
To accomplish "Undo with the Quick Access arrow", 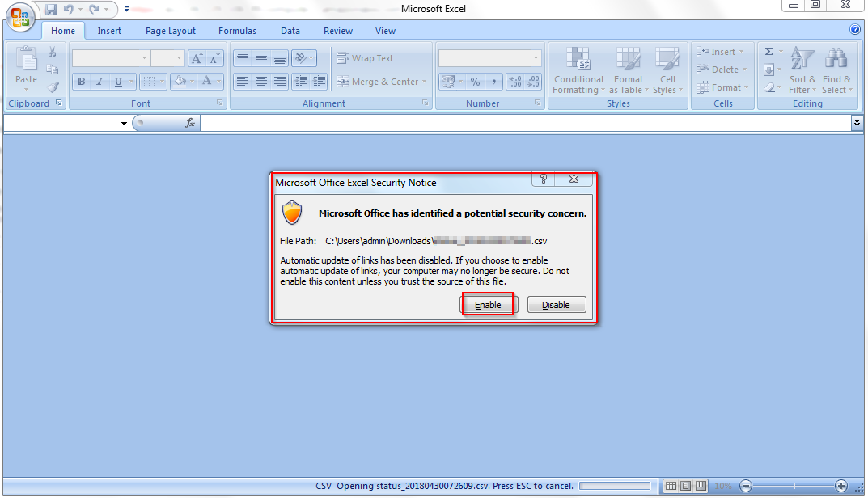I will coord(69,10).
